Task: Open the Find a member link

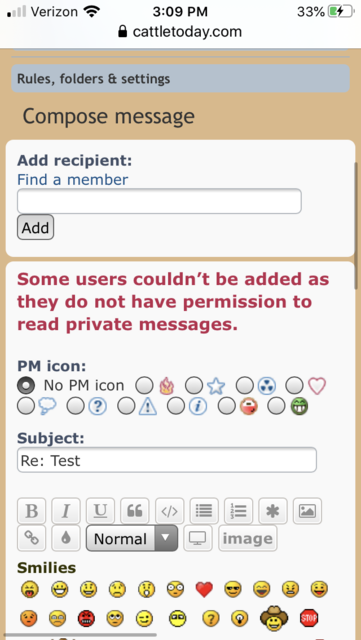Action: coord(73,180)
